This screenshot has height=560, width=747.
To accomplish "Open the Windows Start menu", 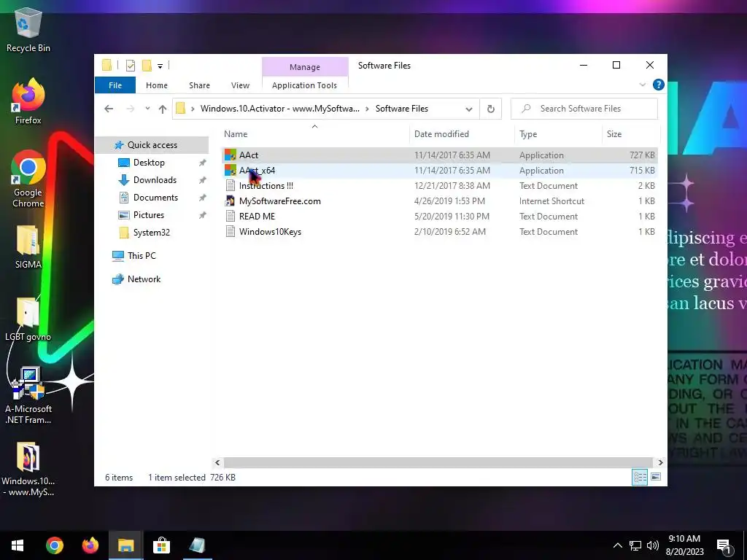I will [x=18, y=545].
